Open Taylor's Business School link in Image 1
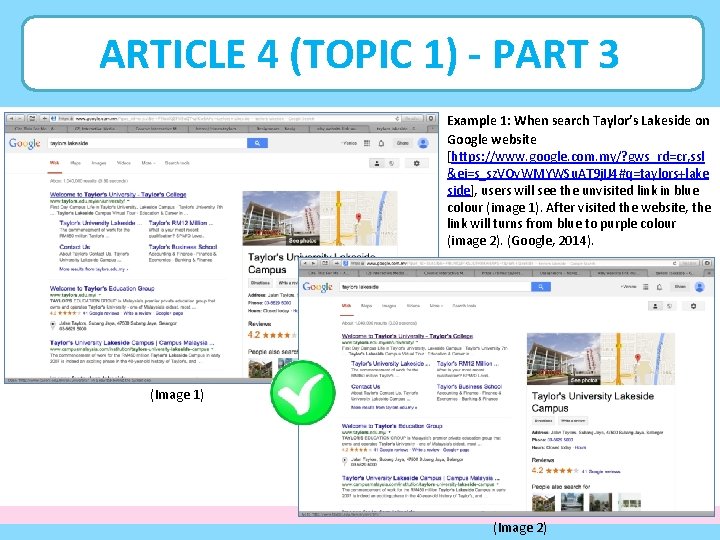720x540 pixels. tap(183, 247)
